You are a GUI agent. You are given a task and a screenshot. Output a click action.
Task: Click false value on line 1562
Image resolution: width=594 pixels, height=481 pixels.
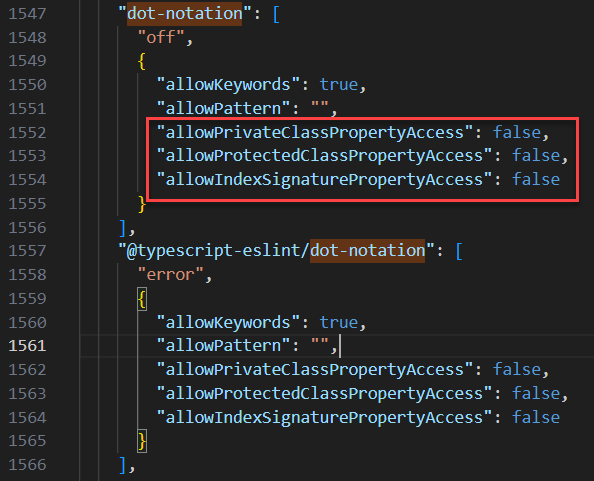(516, 370)
